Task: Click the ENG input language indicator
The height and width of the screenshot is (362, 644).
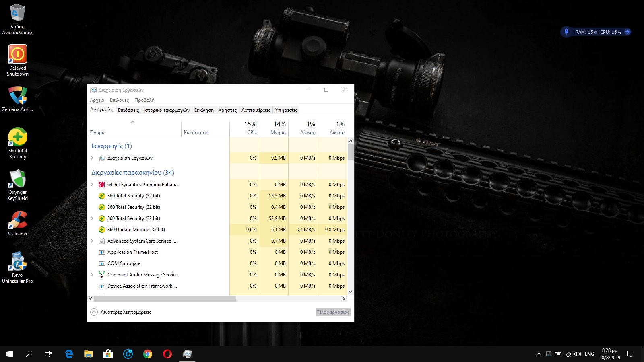Action: pyautogui.click(x=589, y=354)
